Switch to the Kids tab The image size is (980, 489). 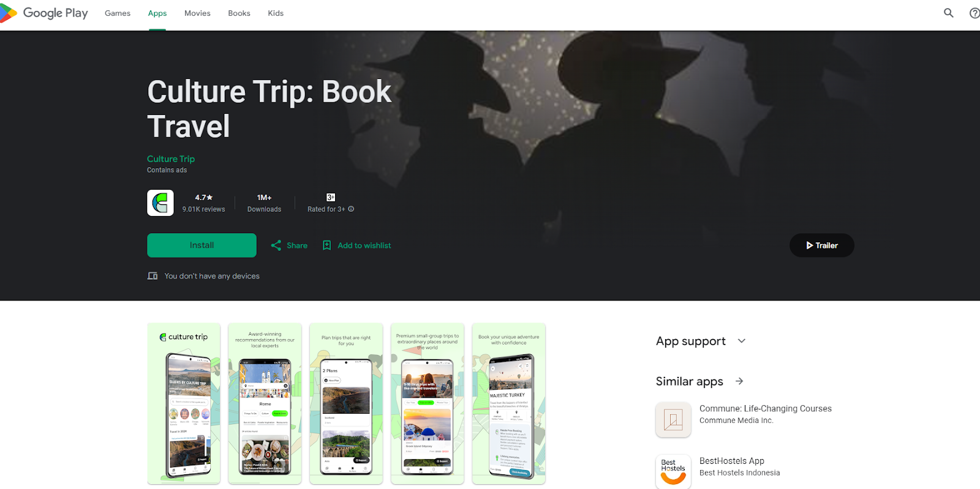(x=276, y=13)
